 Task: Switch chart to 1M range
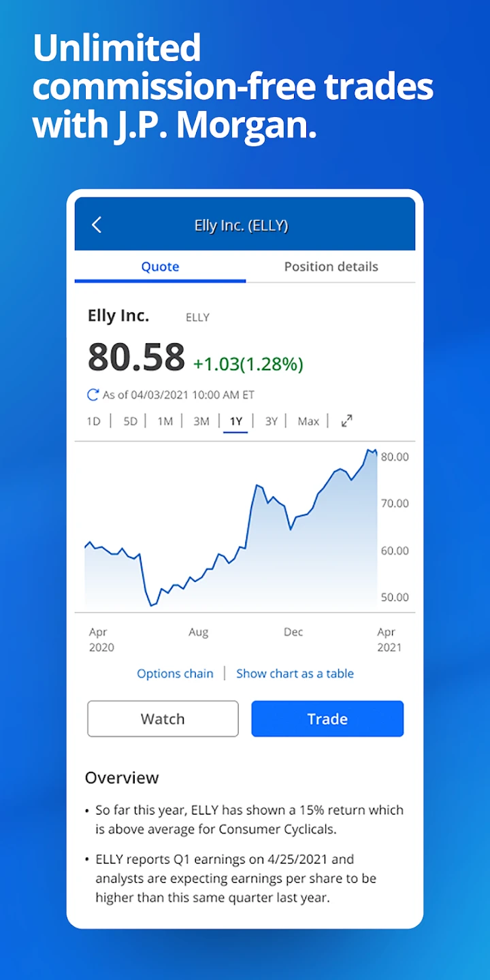165,421
